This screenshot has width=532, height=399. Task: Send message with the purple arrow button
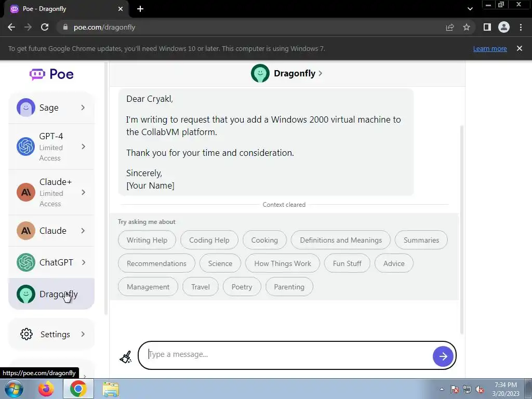point(443,356)
